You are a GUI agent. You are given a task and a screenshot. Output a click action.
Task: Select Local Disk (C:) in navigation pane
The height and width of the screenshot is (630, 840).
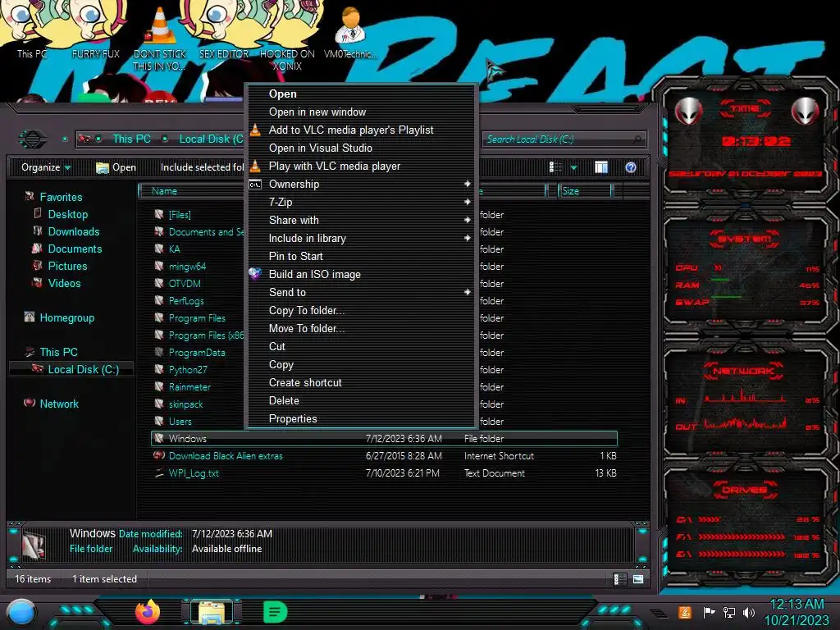pos(71,369)
